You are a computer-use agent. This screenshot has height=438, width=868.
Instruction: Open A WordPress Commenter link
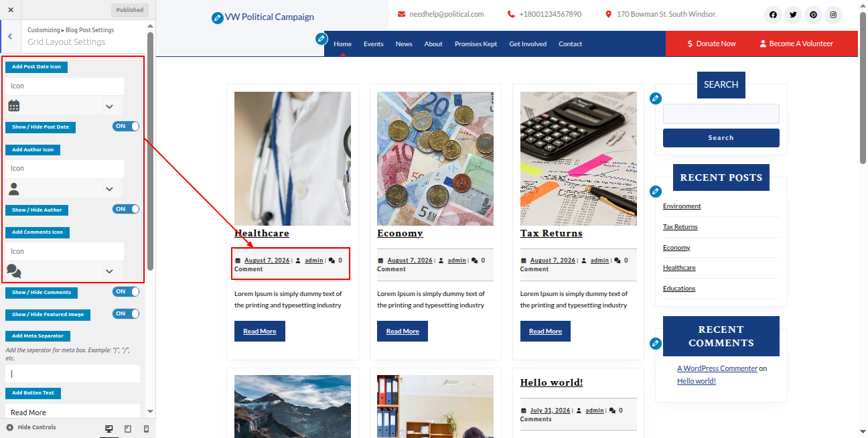717,368
